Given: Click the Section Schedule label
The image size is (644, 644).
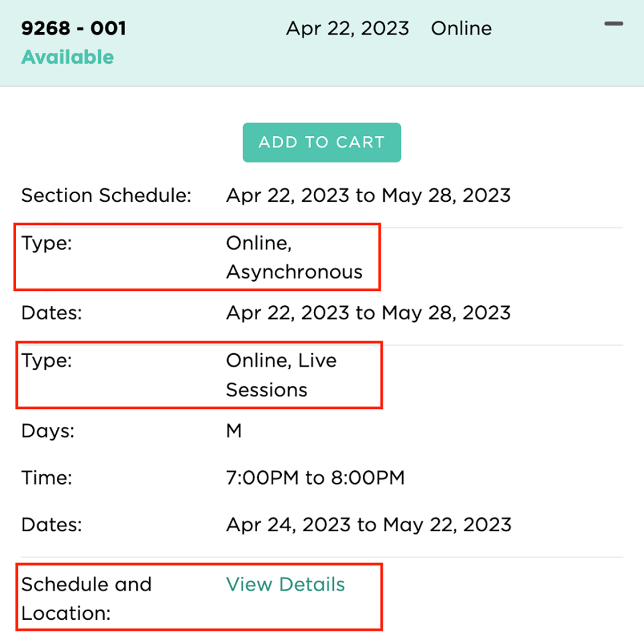Looking at the screenshot, I should click(x=106, y=195).
